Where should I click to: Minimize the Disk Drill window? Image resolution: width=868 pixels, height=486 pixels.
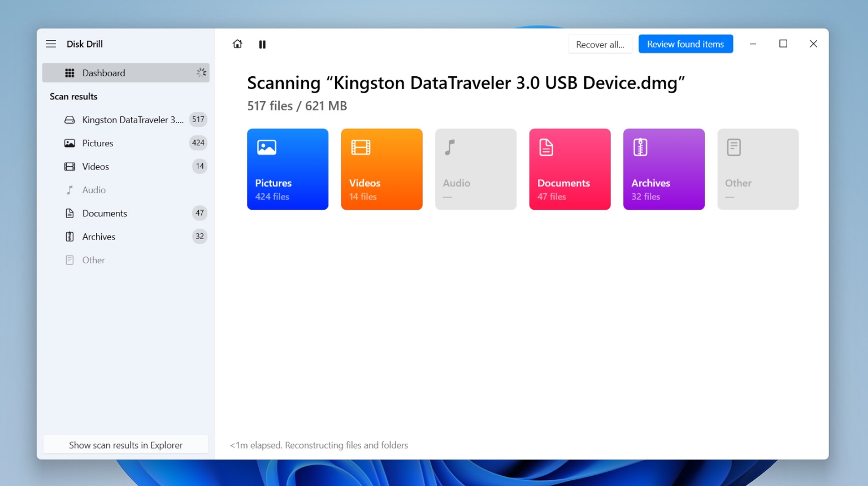point(753,44)
